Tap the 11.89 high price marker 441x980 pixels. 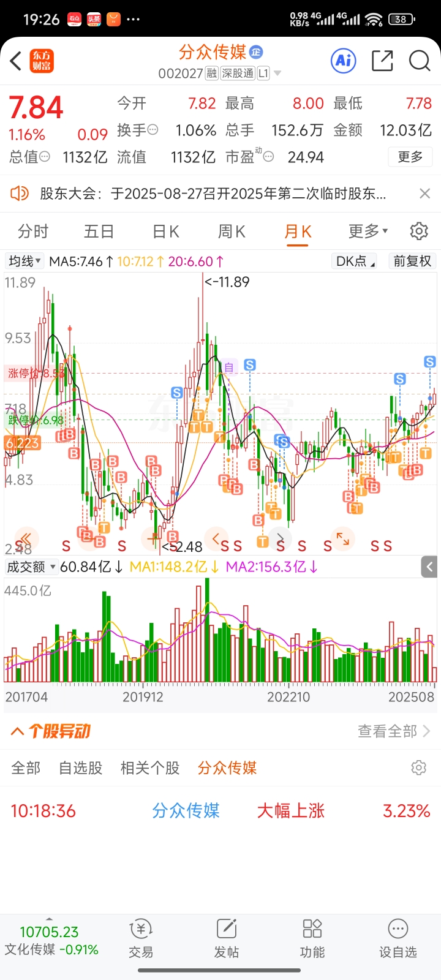pos(227,282)
